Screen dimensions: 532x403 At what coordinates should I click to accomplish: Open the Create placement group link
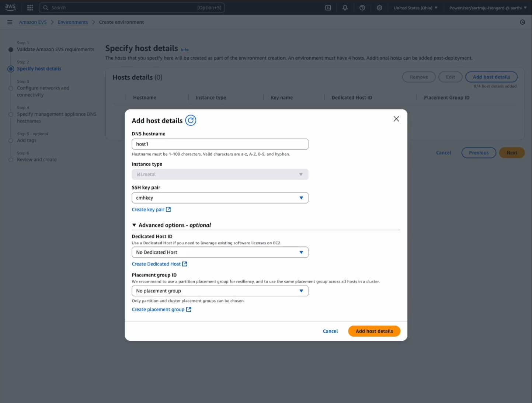(158, 309)
